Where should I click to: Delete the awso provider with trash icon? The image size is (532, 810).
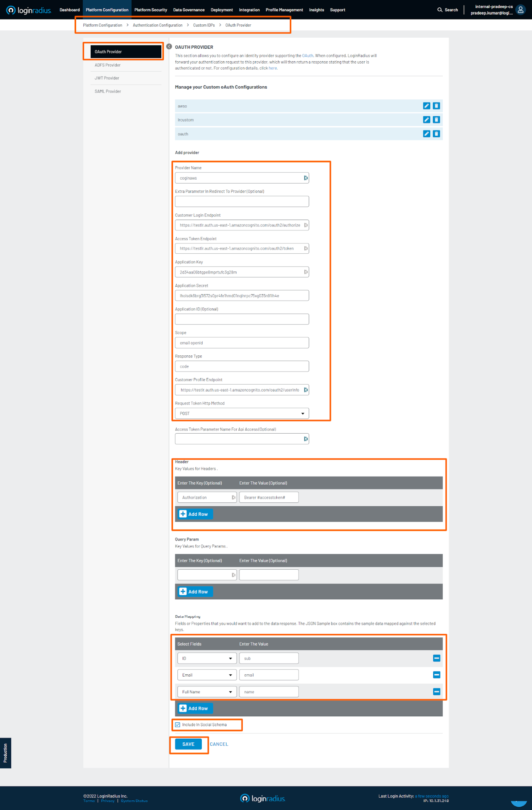coord(436,106)
